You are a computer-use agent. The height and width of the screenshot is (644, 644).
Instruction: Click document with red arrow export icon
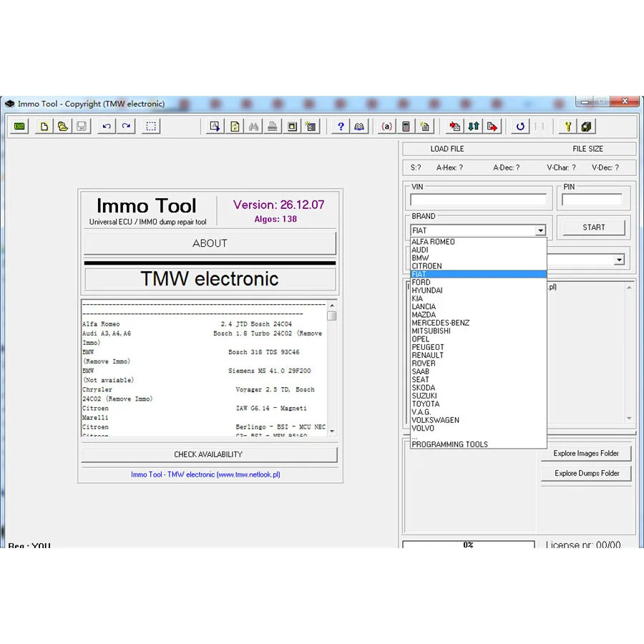click(492, 126)
